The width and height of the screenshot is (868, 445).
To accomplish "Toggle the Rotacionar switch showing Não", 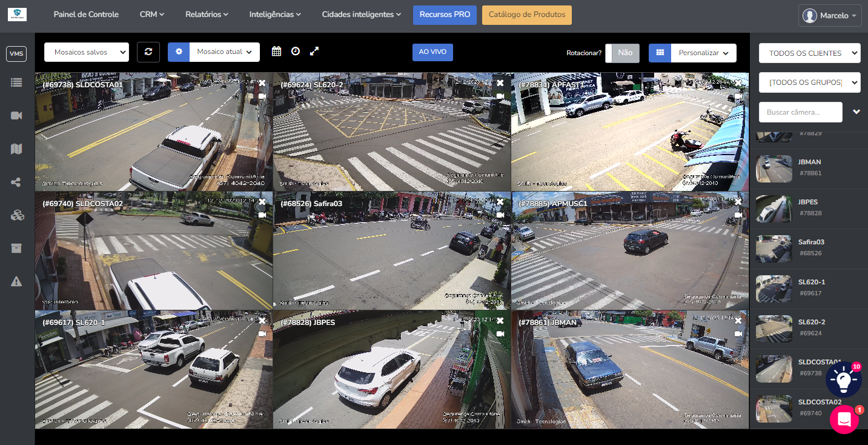I will pyautogui.click(x=622, y=53).
